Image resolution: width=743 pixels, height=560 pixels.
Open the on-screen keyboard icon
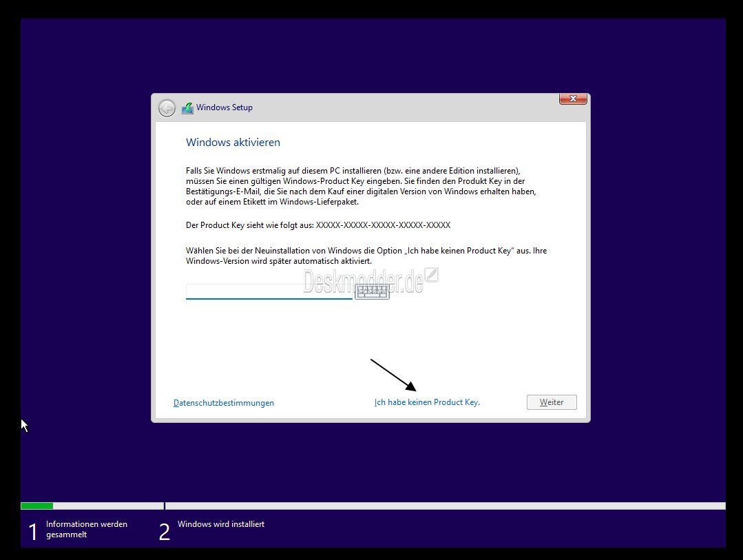pos(372,291)
